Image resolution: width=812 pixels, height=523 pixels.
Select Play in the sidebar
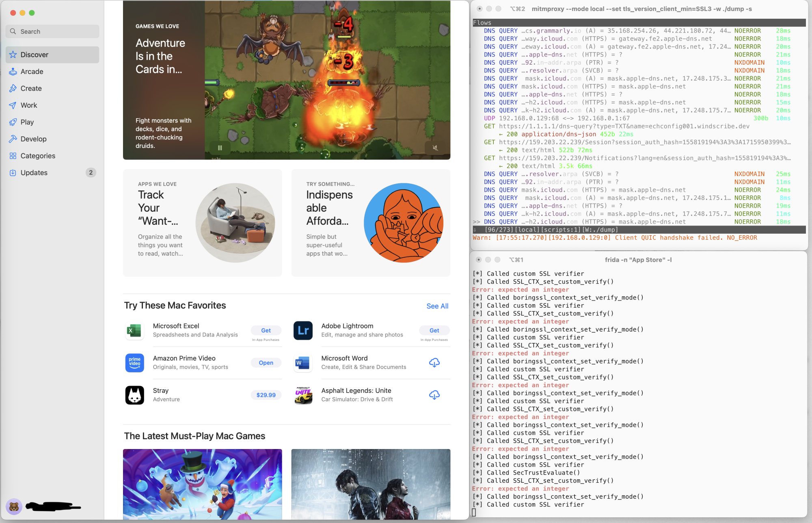coord(52,122)
